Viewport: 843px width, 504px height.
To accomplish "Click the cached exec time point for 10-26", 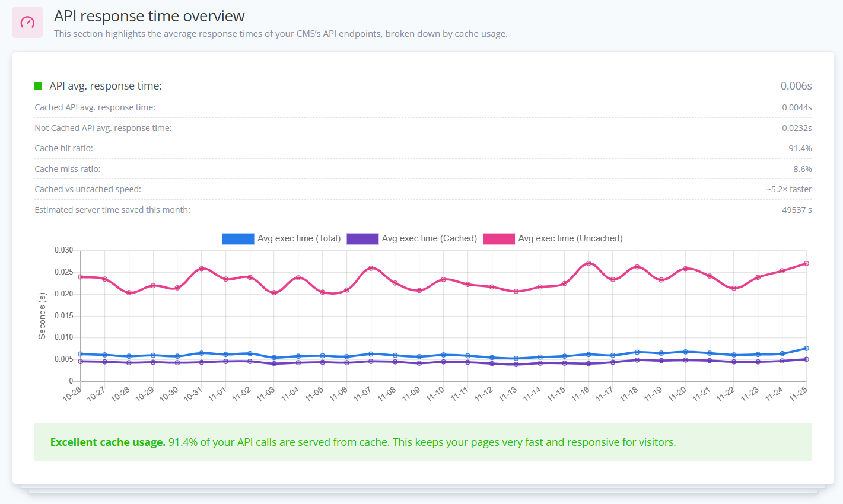I will tap(81, 361).
